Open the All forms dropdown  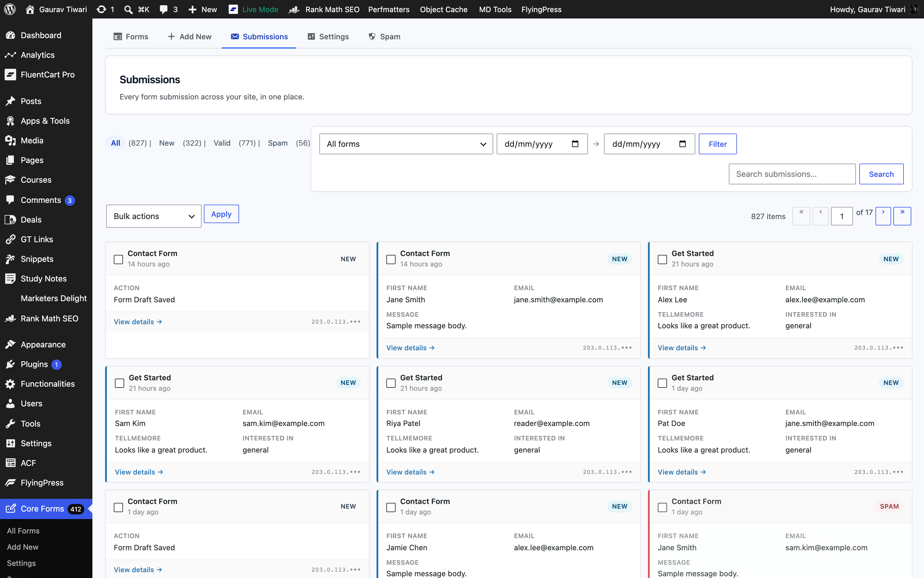pos(406,144)
